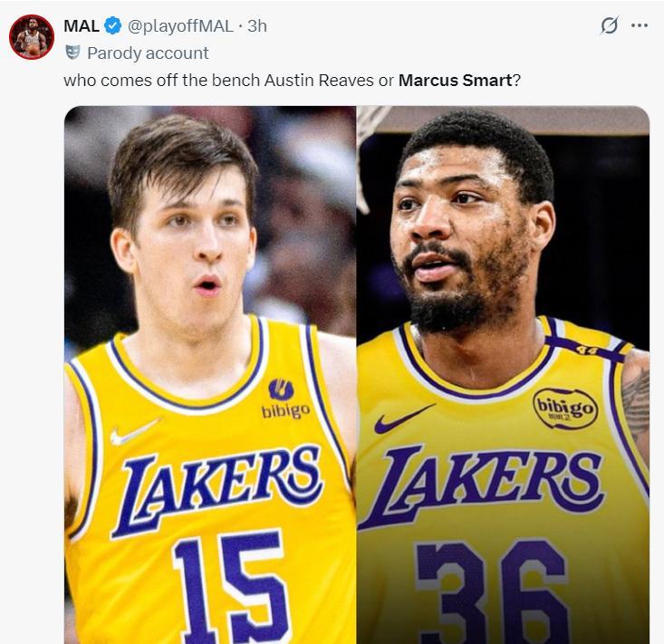664x644 pixels.
Task: Open the three-dot more options menu
Action: click(x=640, y=25)
